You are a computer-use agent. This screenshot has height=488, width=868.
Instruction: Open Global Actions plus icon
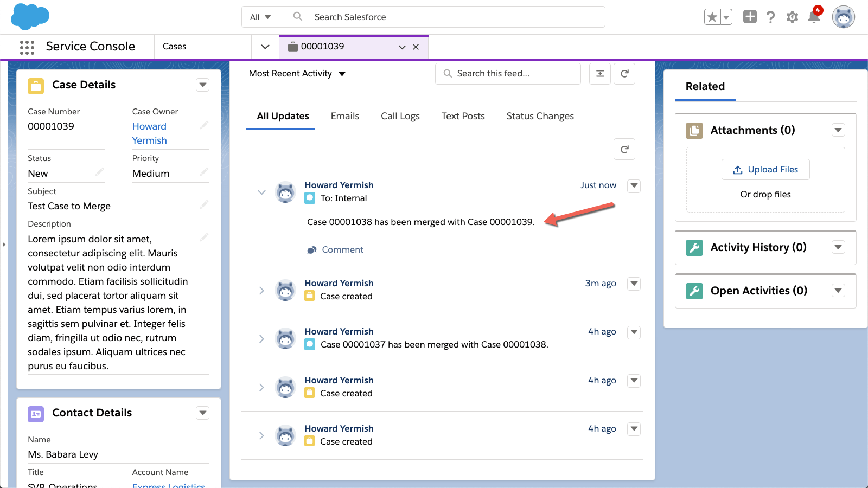click(x=750, y=17)
